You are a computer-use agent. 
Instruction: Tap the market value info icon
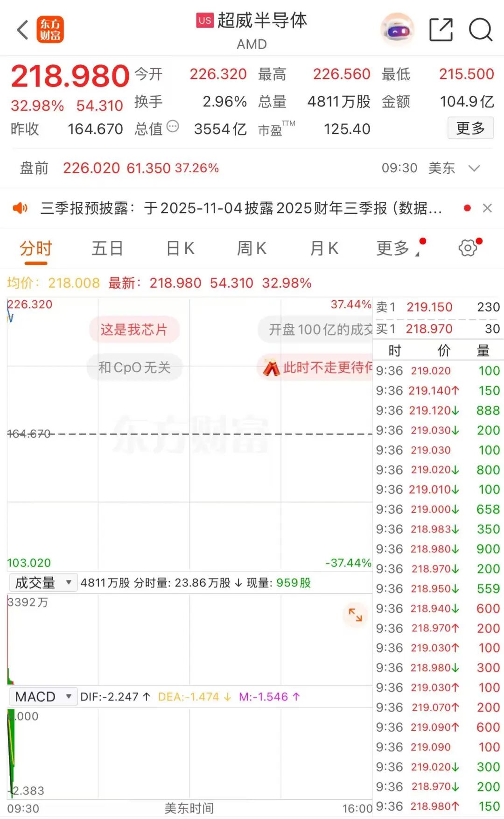coord(173,127)
